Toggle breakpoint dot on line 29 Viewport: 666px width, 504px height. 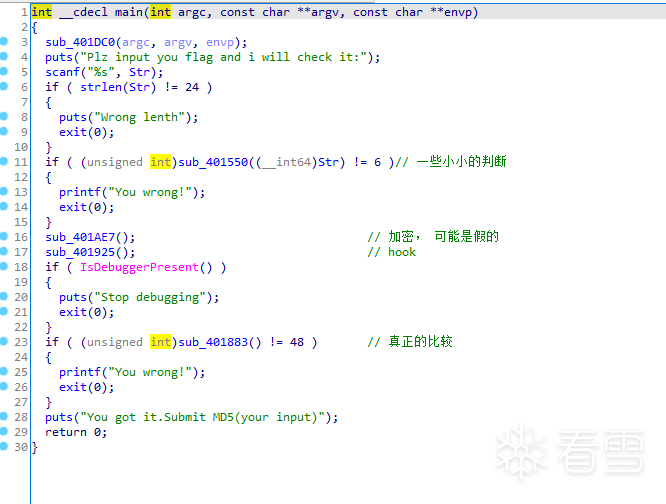4,431
